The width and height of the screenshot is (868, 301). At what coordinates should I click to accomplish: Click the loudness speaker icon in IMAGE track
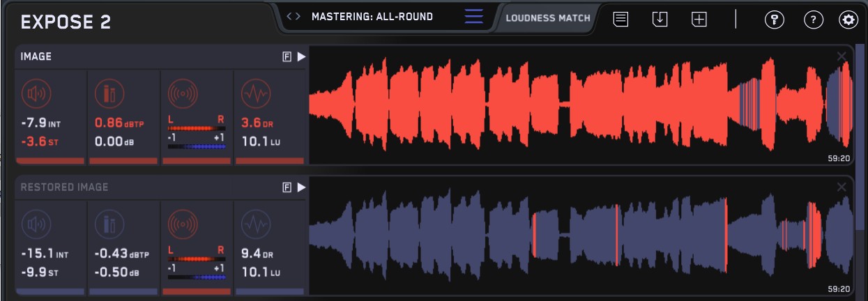point(37,93)
